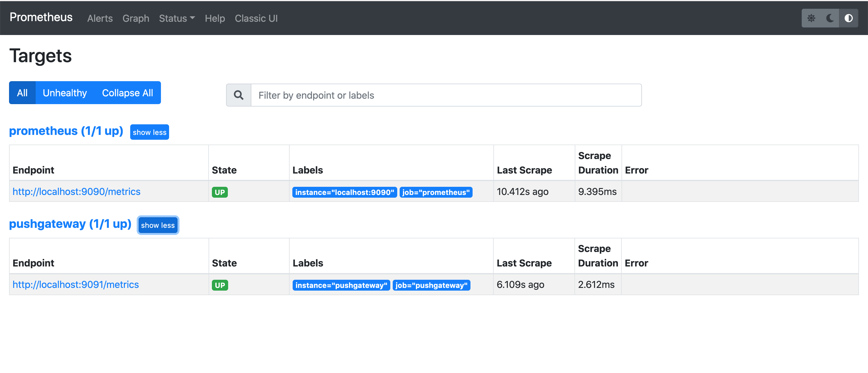Open http://localhost:9090/metrics endpoint
The width and height of the screenshot is (868, 373).
(77, 192)
